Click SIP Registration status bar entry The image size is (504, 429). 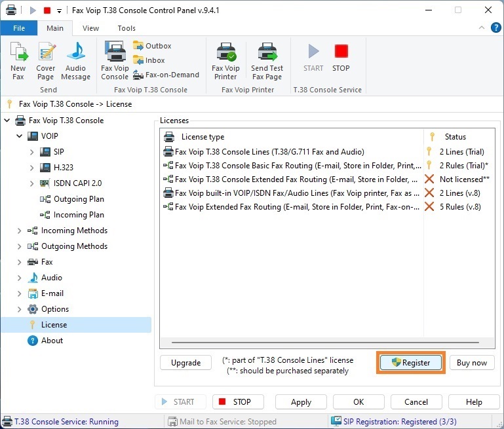pos(394,421)
